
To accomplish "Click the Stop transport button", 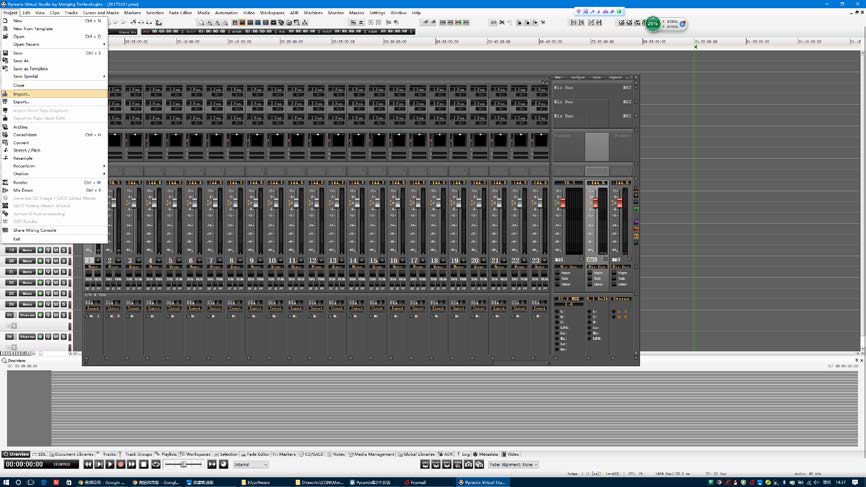I will 144,465.
